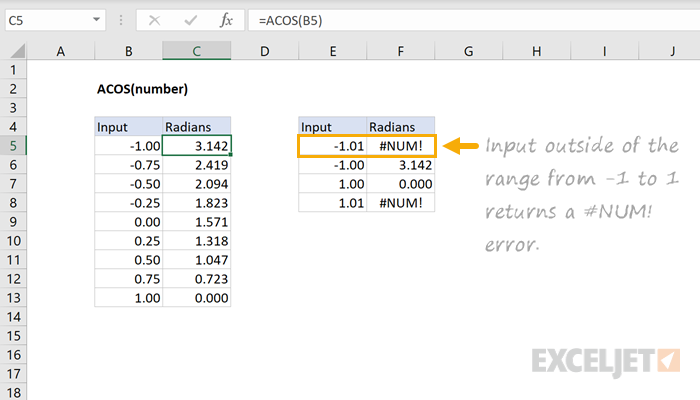Click the Input header in column B
700x400 pixels.
pyautogui.click(x=129, y=127)
